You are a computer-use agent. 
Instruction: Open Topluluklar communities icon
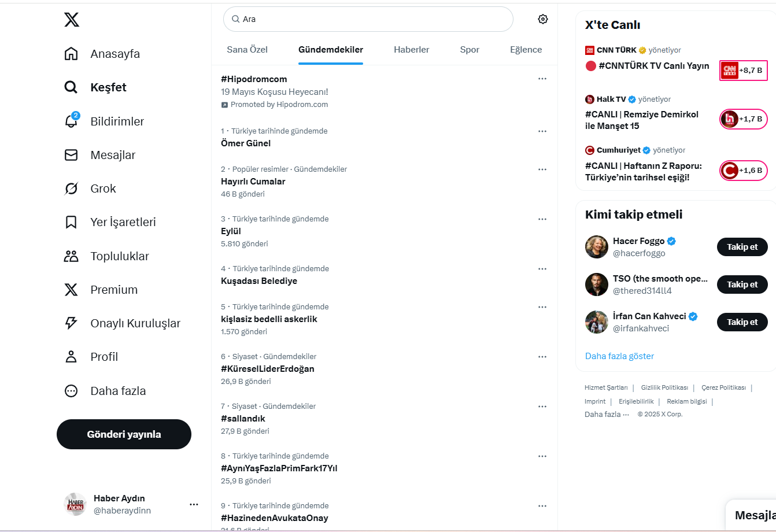[71, 256]
